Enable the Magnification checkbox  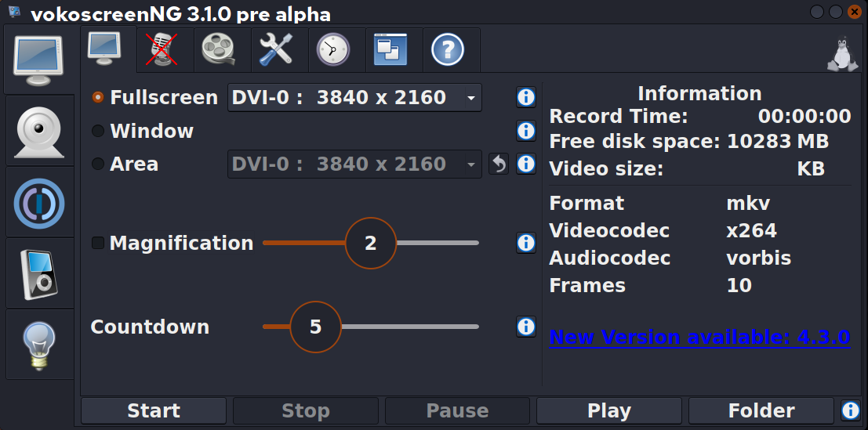(x=98, y=243)
